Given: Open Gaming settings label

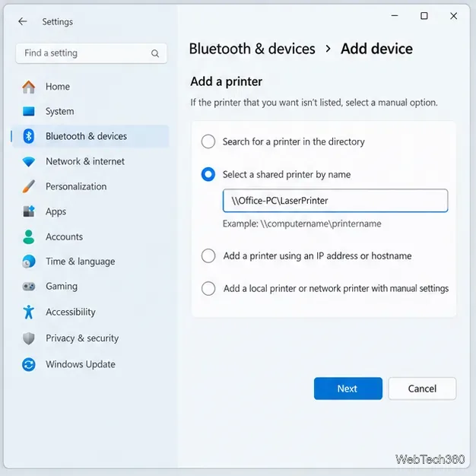Looking at the screenshot, I should click(62, 286).
